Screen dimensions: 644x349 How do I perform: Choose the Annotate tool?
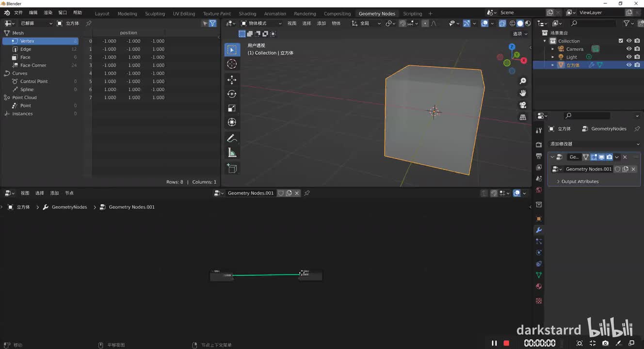click(232, 138)
